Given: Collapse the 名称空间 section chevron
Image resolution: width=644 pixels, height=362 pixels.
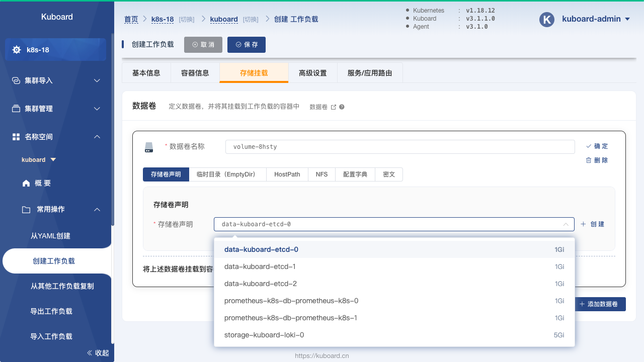Looking at the screenshot, I should (x=98, y=137).
